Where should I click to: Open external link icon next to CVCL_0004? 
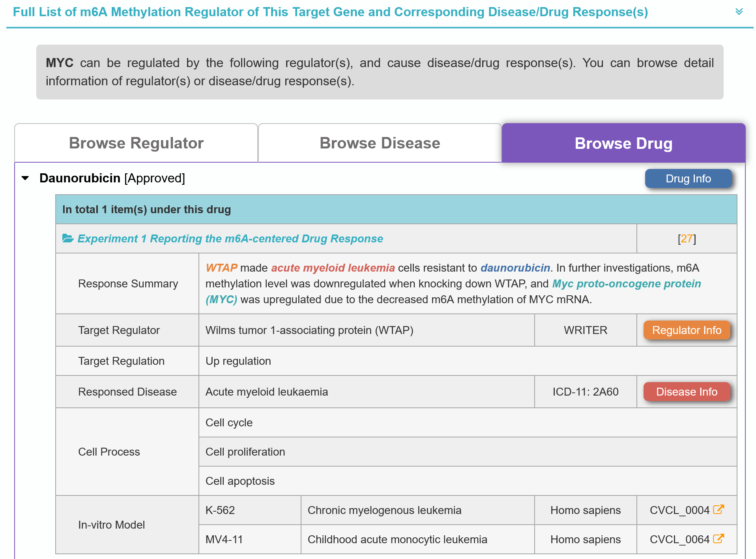pos(719,510)
